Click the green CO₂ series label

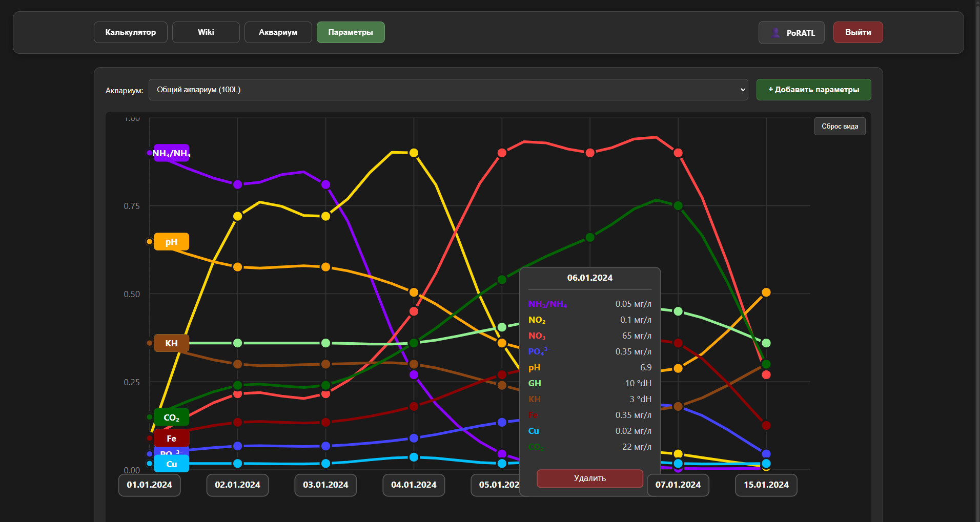click(x=172, y=417)
